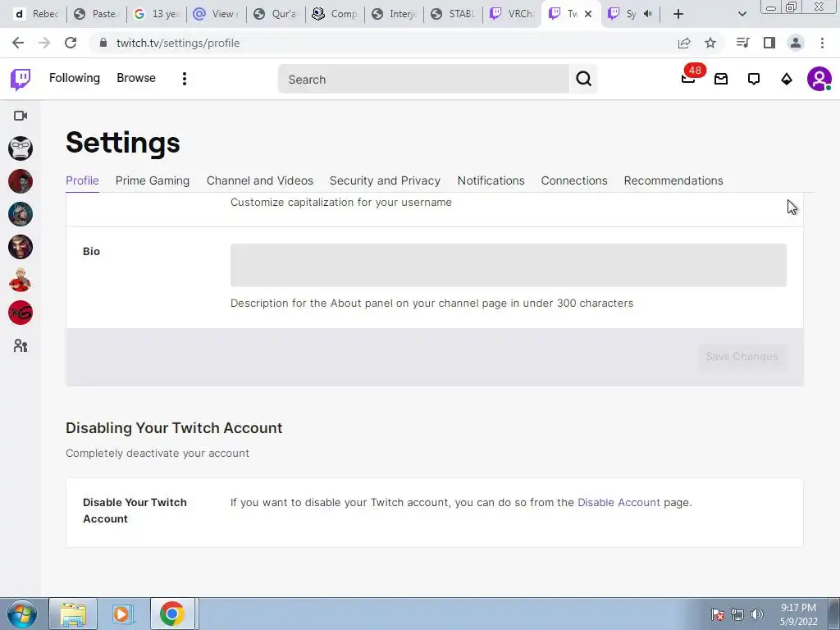Open Twitch notifications inbox with 48 badge
This screenshot has height=630, width=840.
pyautogui.click(x=689, y=78)
